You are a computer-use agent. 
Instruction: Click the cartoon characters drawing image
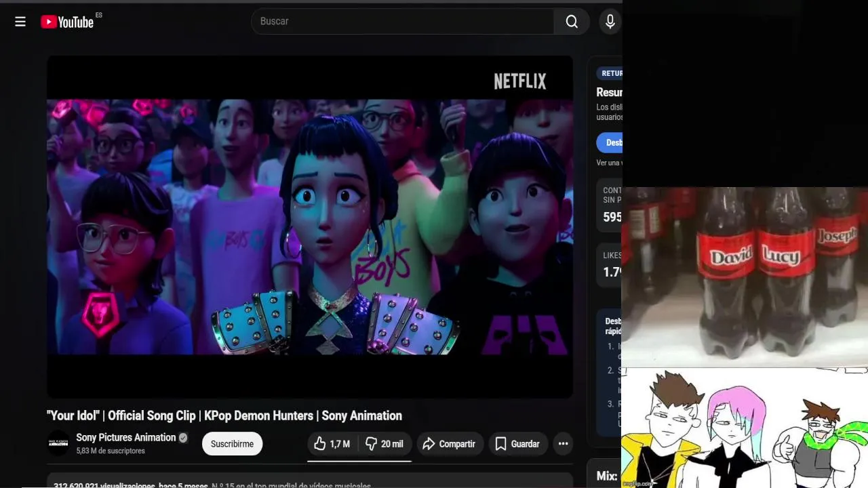coord(745,428)
